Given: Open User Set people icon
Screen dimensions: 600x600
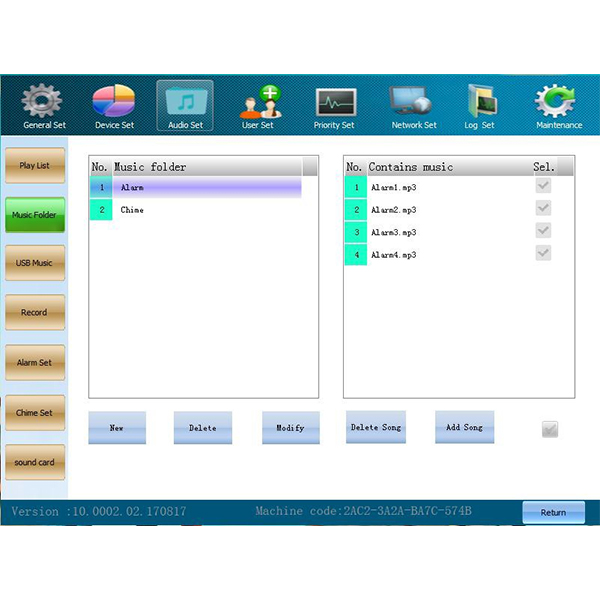Looking at the screenshot, I should click(258, 103).
